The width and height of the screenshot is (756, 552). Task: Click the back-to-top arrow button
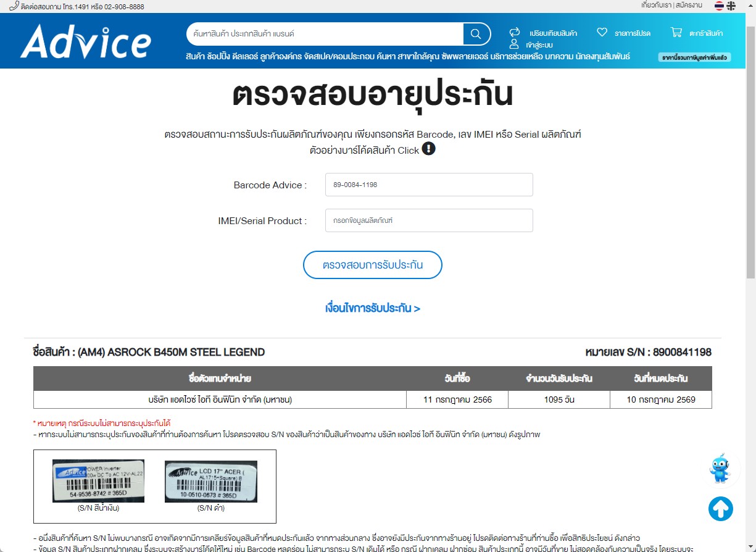click(721, 509)
